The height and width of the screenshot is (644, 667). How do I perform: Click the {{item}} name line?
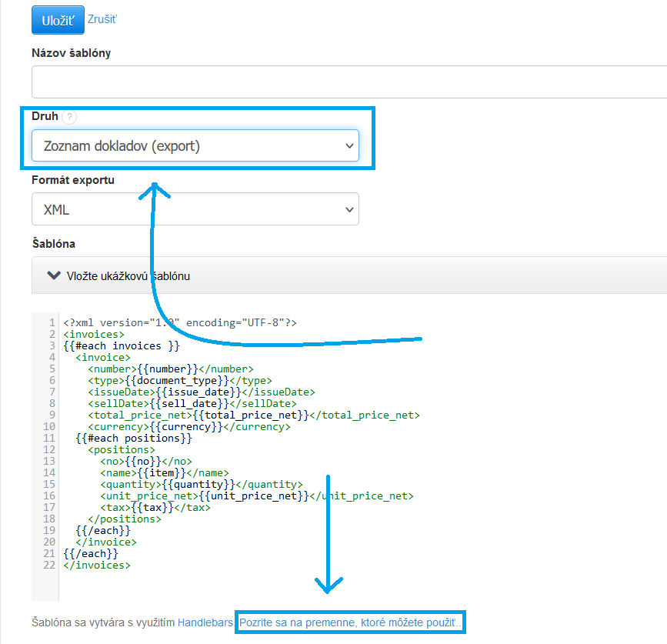pyautogui.click(x=164, y=473)
